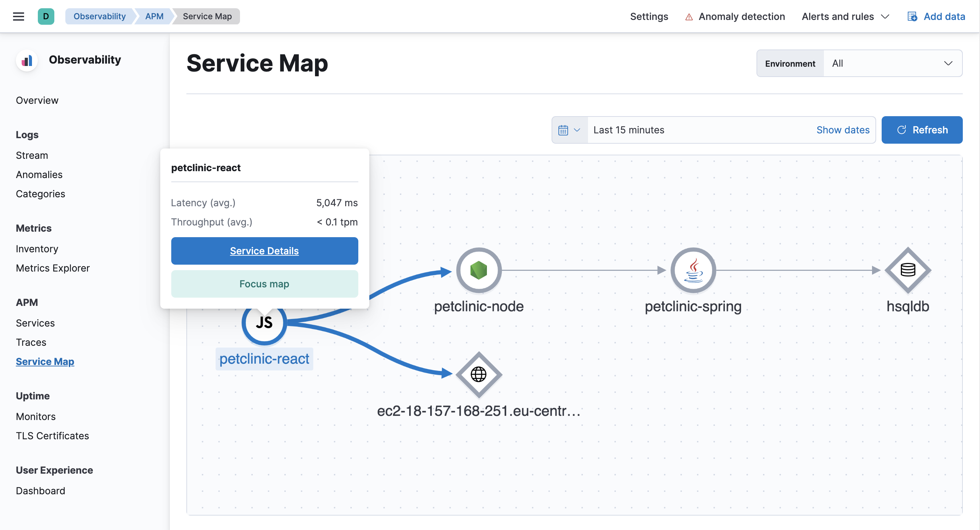The image size is (980, 530).
Task: Go to APM breadcrumb
Action: click(154, 16)
